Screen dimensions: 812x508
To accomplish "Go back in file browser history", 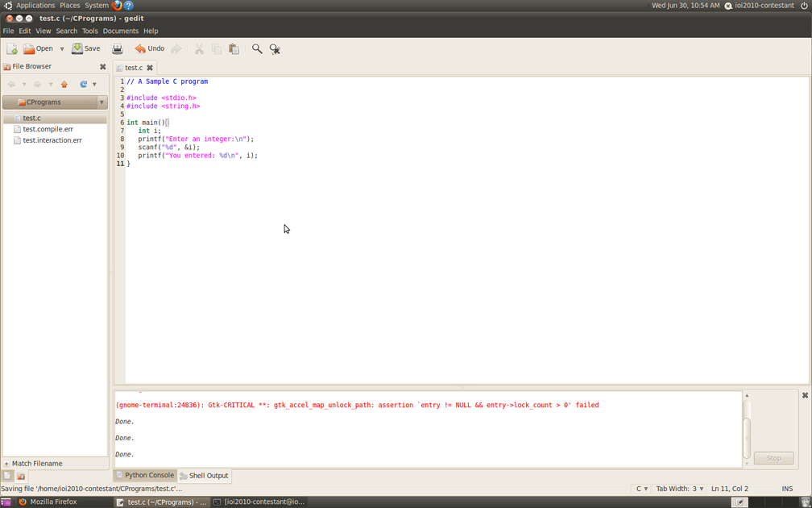I will tap(11, 84).
